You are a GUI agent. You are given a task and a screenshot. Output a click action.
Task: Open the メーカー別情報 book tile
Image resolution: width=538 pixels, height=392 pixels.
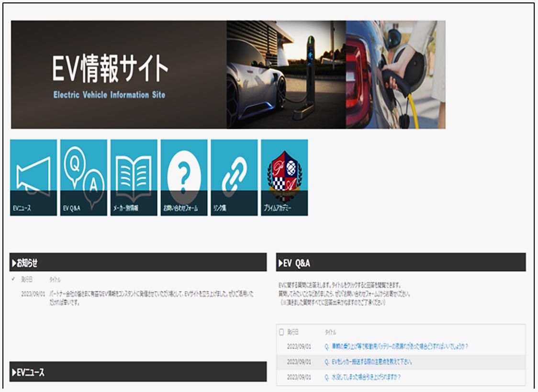[x=134, y=177]
